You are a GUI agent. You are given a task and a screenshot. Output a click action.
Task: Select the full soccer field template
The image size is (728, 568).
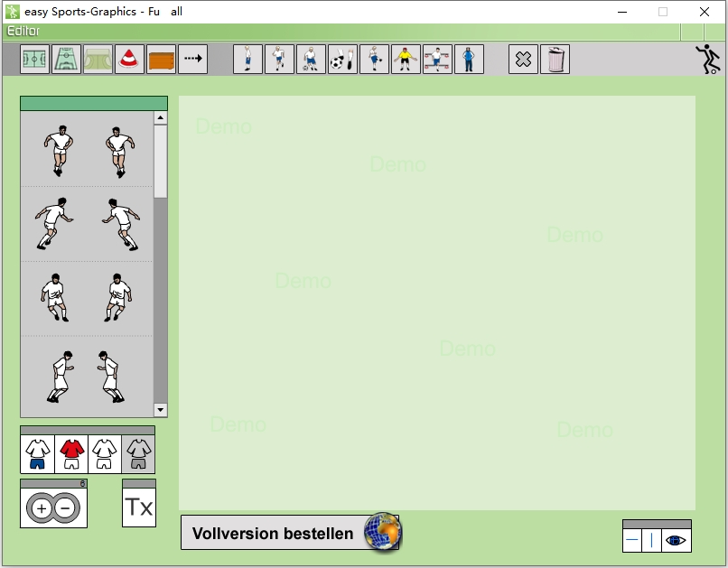click(x=35, y=60)
